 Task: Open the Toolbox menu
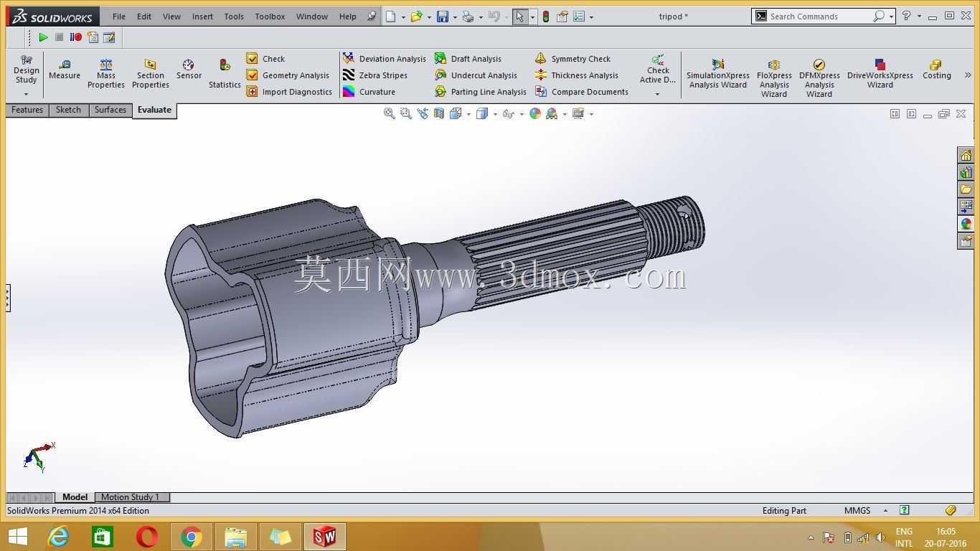tap(270, 17)
